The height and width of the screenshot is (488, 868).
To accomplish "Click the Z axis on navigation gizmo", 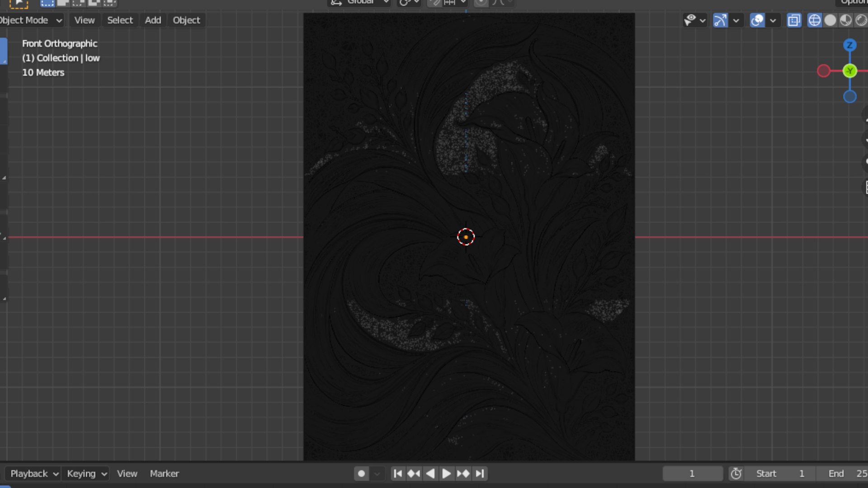I will 850,45.
